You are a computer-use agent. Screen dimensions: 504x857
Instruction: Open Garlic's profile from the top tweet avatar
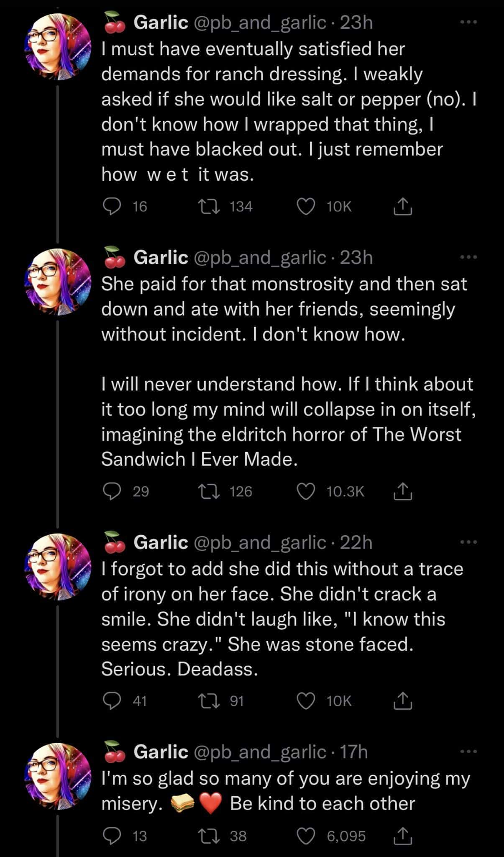[59, 46]
